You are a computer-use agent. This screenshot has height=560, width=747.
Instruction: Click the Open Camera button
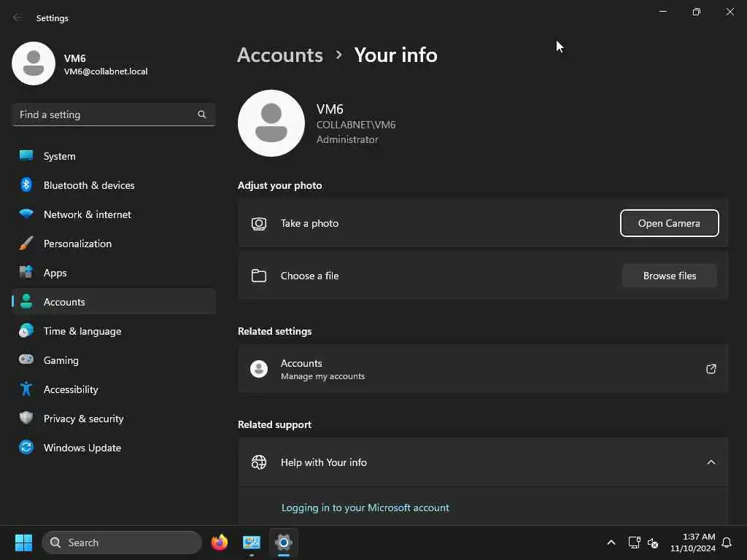(669, 223)
